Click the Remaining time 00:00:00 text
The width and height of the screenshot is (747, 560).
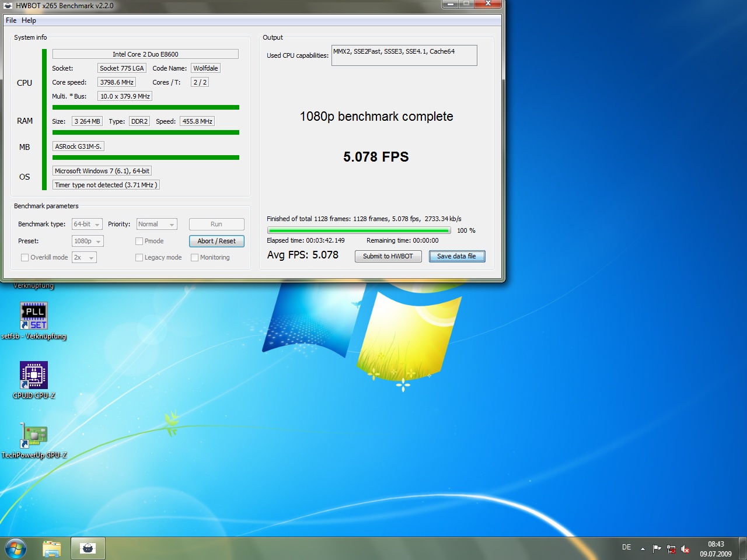403,240
